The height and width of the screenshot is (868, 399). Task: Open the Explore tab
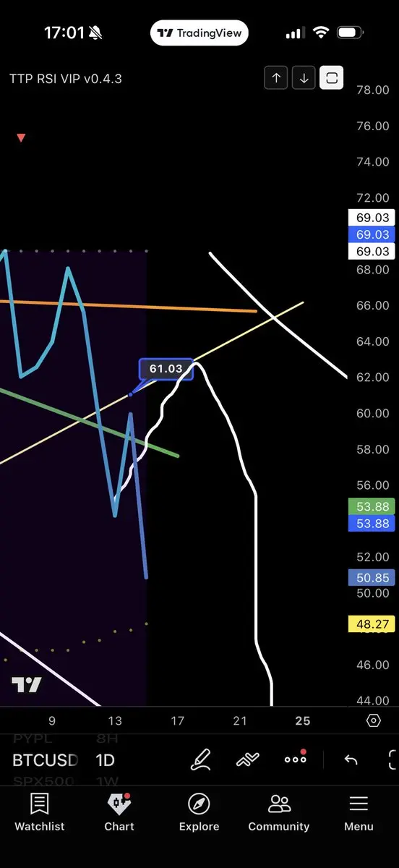(x=199, y=812)
